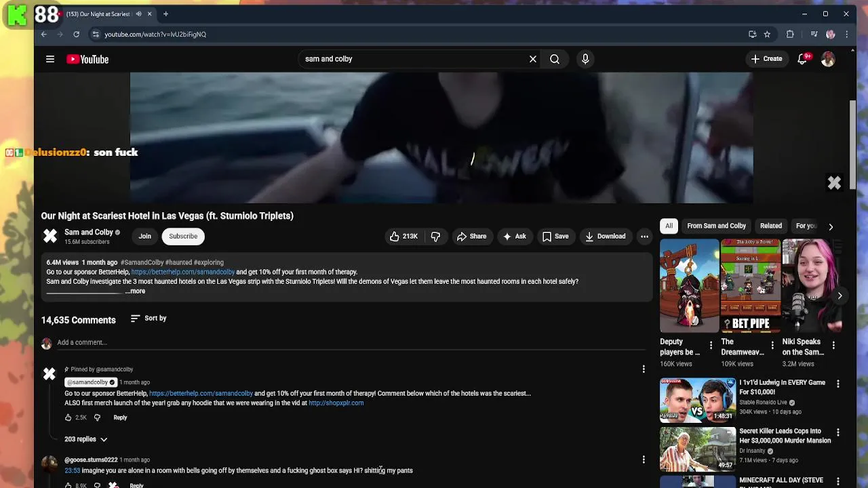Share the video
This screenshot has height=488, width=868.
[471, 237]
